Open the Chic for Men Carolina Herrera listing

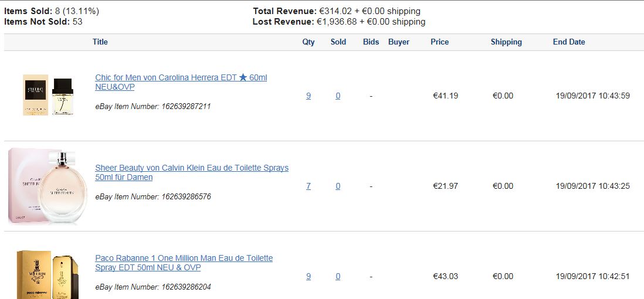click(x=181, y=82)
